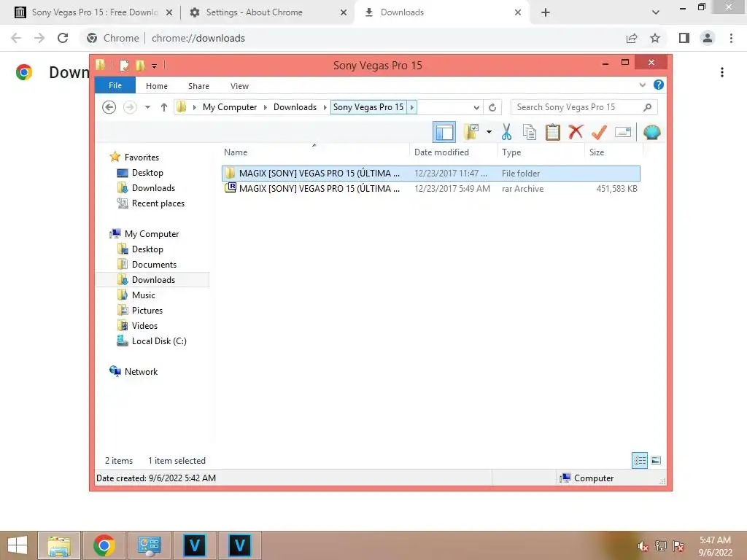Switch to the Share ribbon tab
The image size is (747, 560).
[198, 86]
